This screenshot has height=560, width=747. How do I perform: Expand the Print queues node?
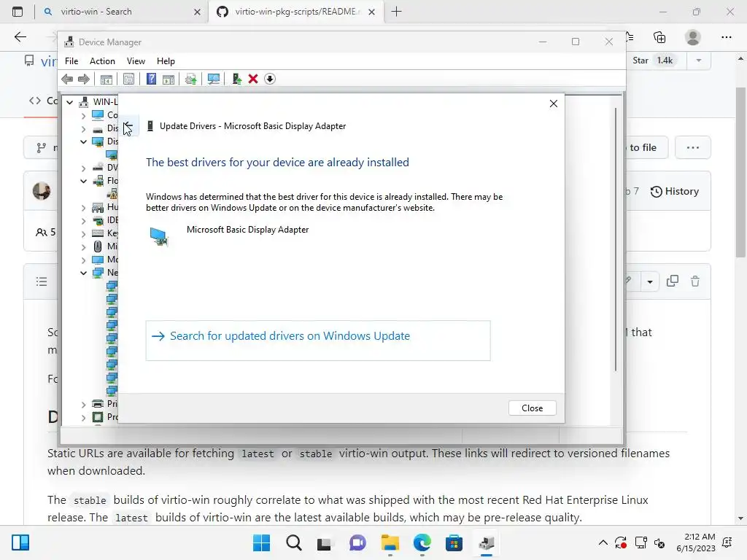click(x=83, y=404)
